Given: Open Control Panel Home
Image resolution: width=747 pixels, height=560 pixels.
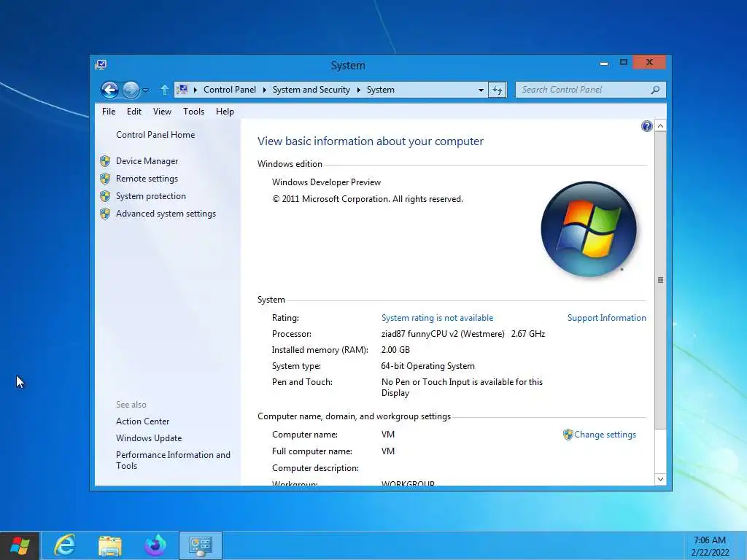Looking at the screenshot, I should (x=155, y=135).
